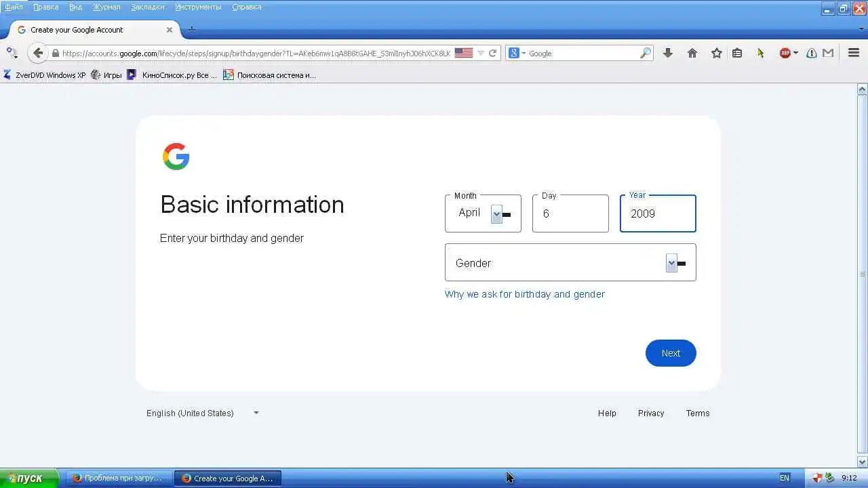This screenshot has width=868, height=488.
Task: Click the Enter your birthday and gender text
Action: [232, 239]
